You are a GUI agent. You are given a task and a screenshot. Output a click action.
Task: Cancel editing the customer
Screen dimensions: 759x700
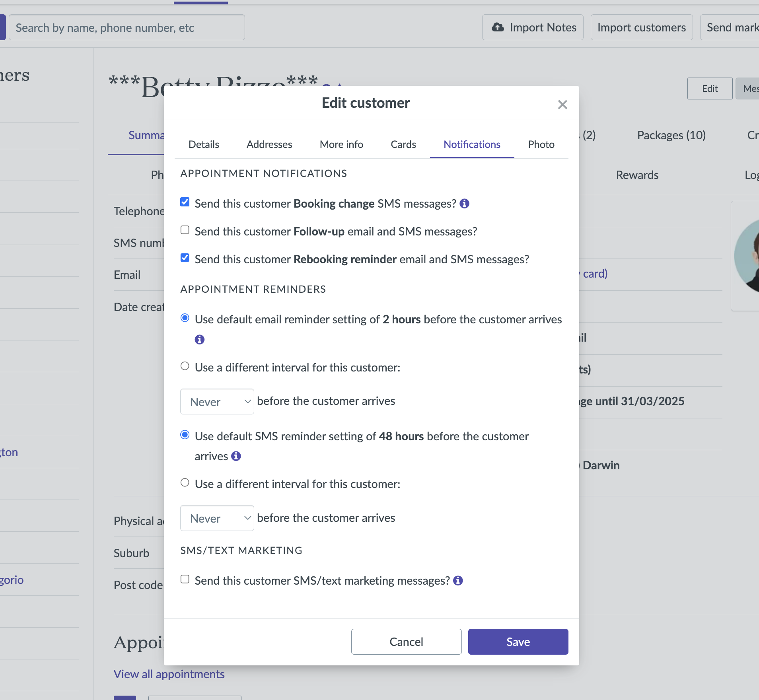coord(406,642)
